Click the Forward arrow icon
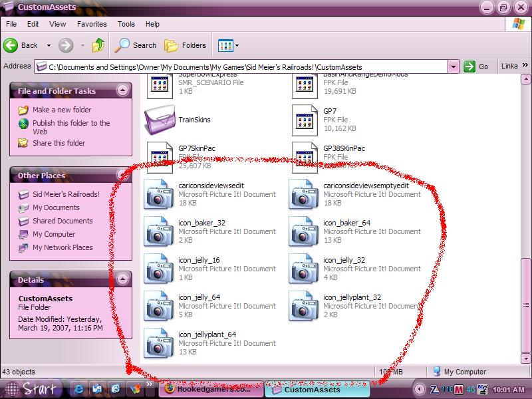 (x=66, y=45)
